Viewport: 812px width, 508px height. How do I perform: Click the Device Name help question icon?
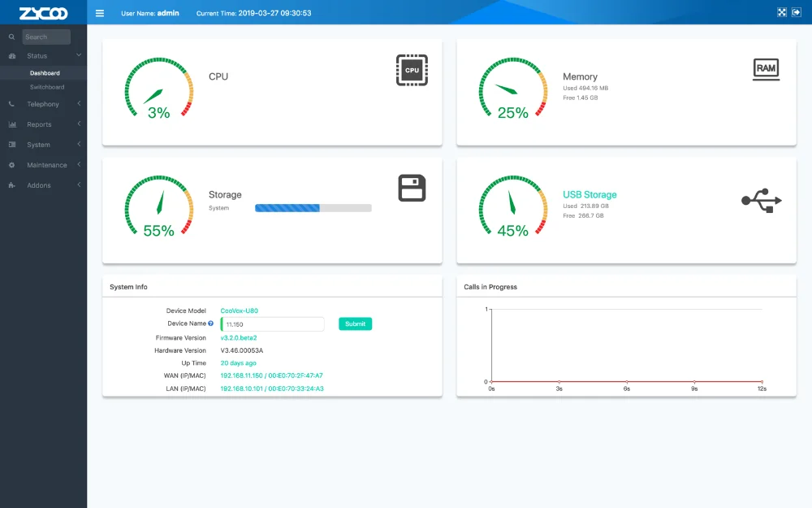[x=211, y=323]
